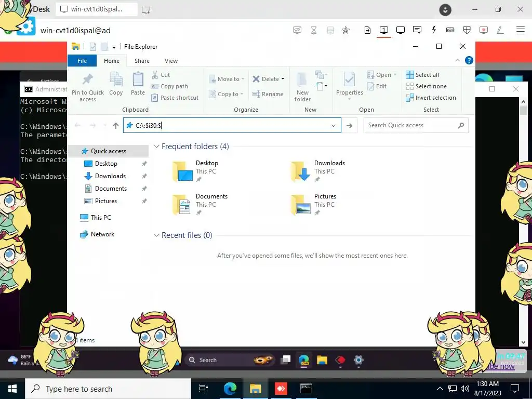The width and height of the screenshot is (532, 399).
Task: Click the New folder icon
Action: 302,87
